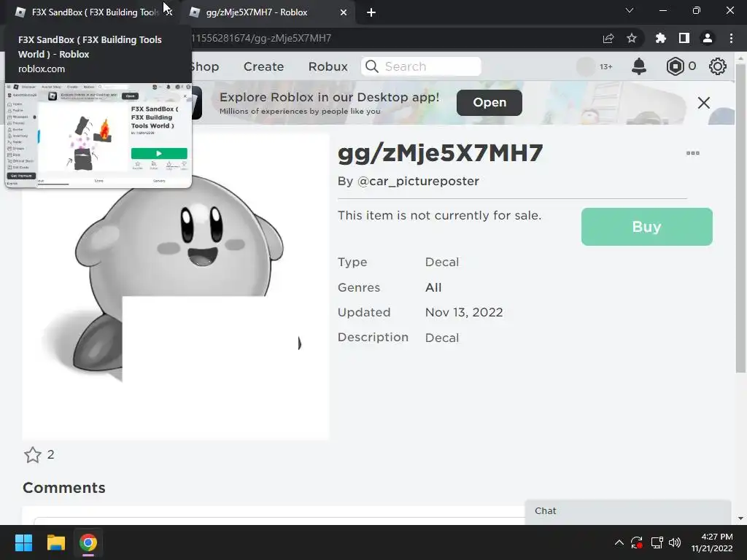The height and width of the screenshot is (560, 747).
Task: Open the Robux balance icon
Action: pos(675,66)
